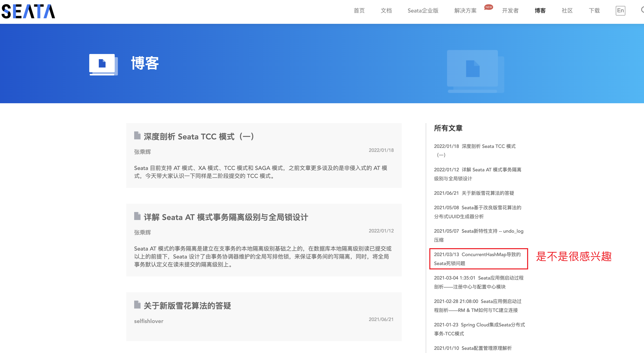This screenshot has height=353, width=644.
Task: Click the summary text starting Seata AT 模式的事务隔离
Action: tap(263, 256)
